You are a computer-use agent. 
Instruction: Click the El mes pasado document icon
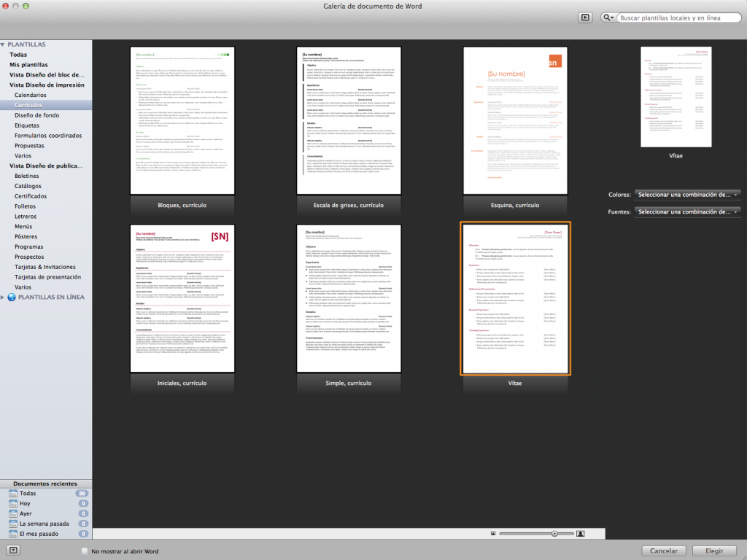(12, 534)
